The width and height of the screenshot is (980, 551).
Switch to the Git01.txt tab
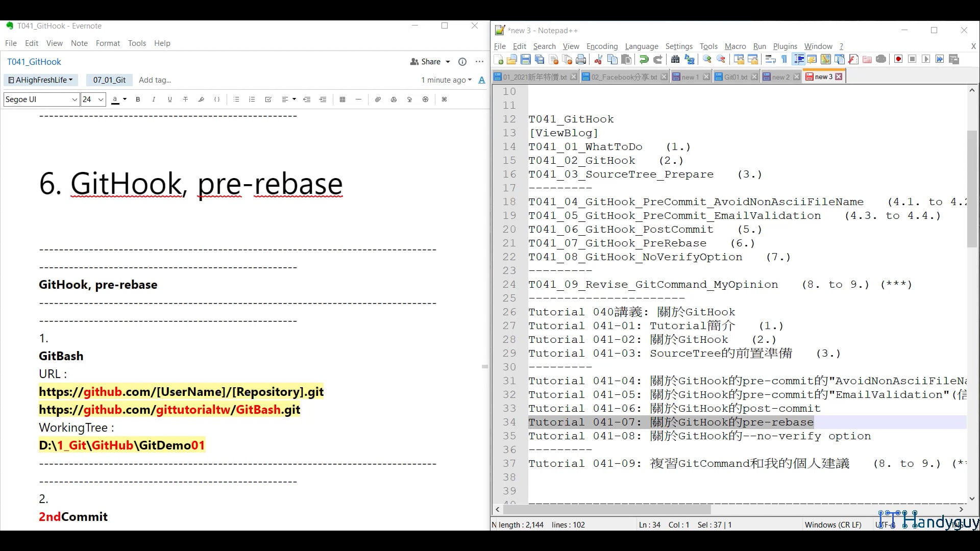[x=735, y=77]
